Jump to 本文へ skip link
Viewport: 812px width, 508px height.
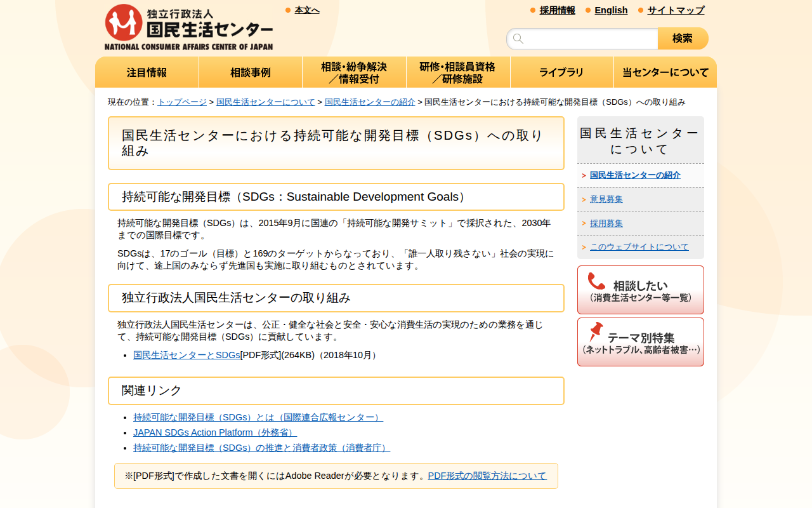[x=307, y=10]
